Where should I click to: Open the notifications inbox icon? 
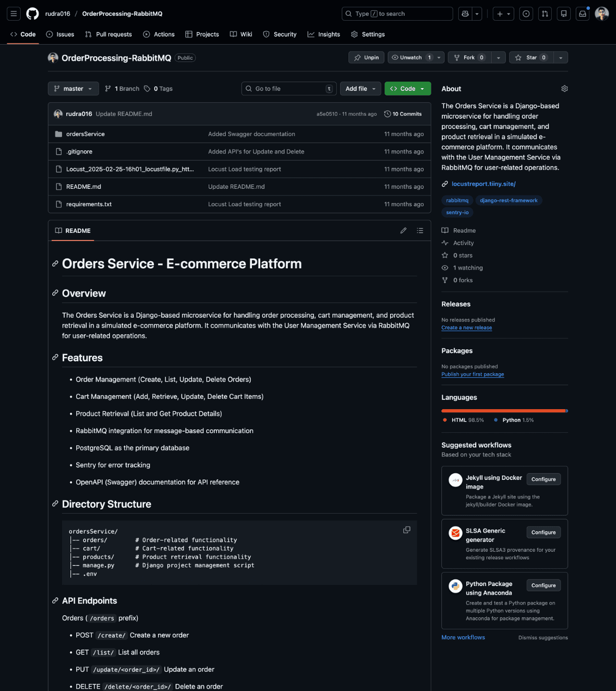[x=583, y=14]
